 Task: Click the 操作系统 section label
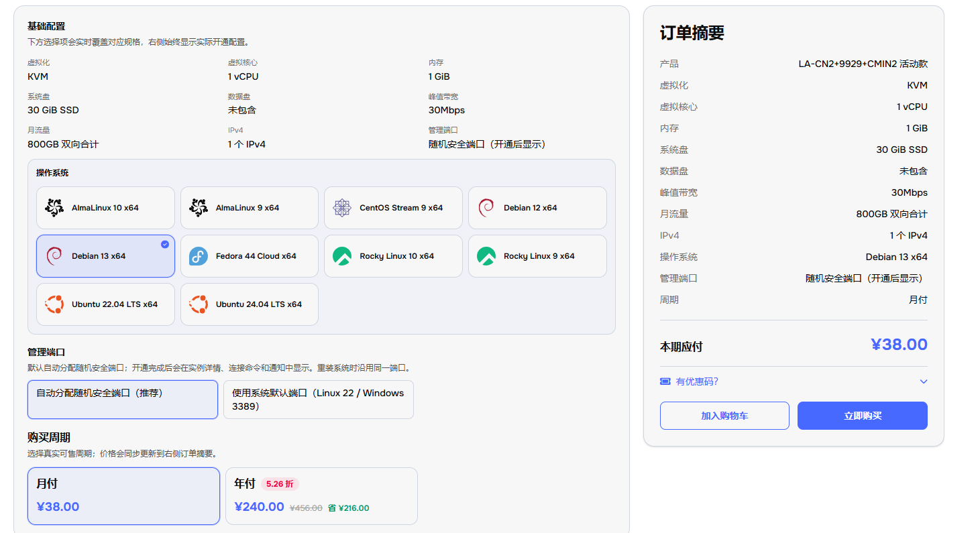tap(52, 173)
